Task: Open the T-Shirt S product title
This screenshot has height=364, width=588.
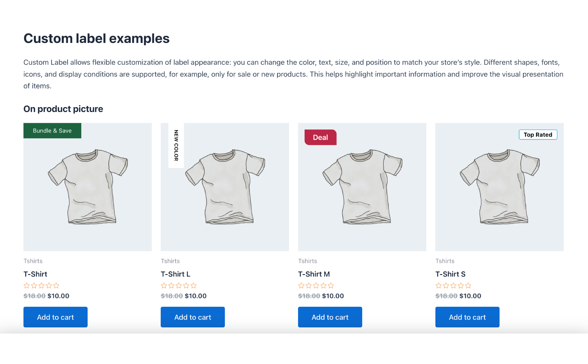Action: (x=450, y=274)
